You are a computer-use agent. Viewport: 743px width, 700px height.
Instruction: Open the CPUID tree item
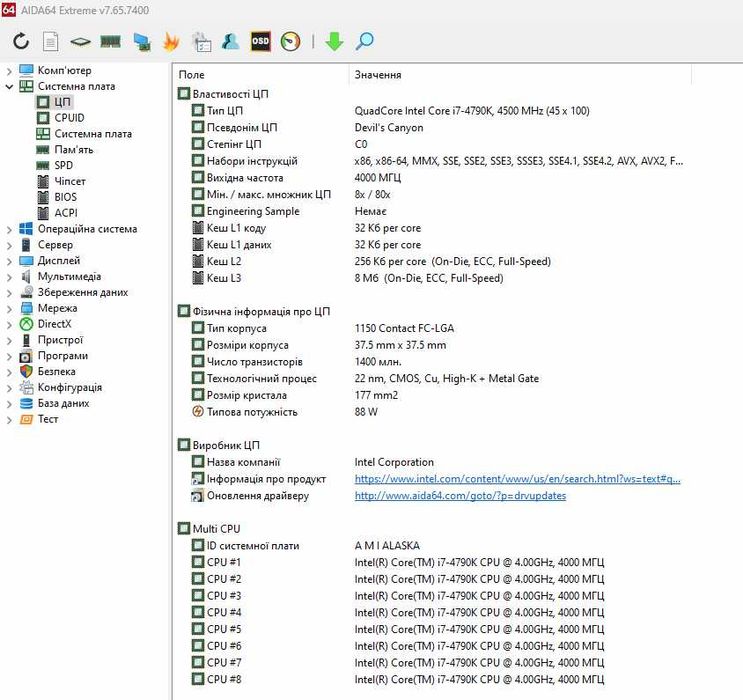tap(61, 118)
